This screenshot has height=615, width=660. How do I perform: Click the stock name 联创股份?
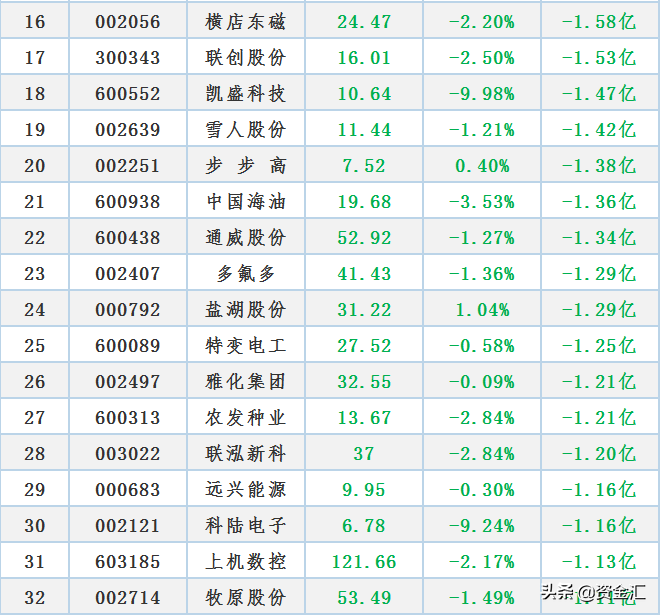(246, 58)
